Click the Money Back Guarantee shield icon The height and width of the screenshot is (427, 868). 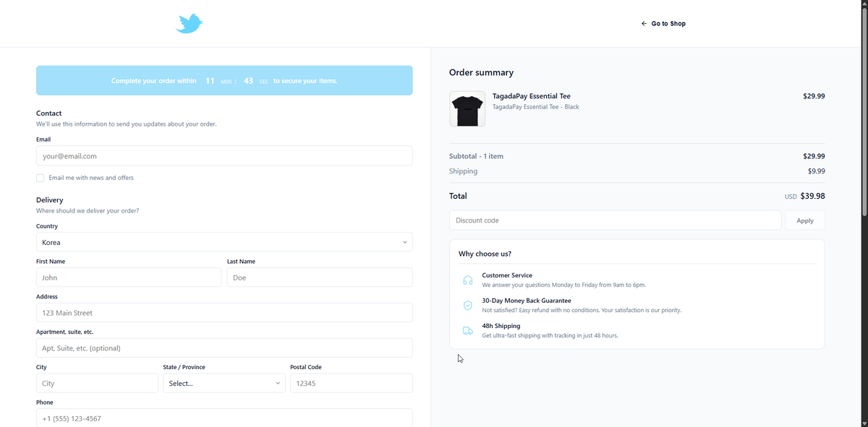coord(468,306)
